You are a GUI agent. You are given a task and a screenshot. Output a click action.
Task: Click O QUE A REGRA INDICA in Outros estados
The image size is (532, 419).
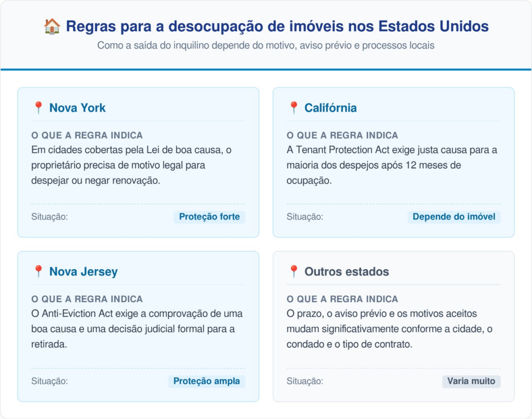tap(342, 299)
